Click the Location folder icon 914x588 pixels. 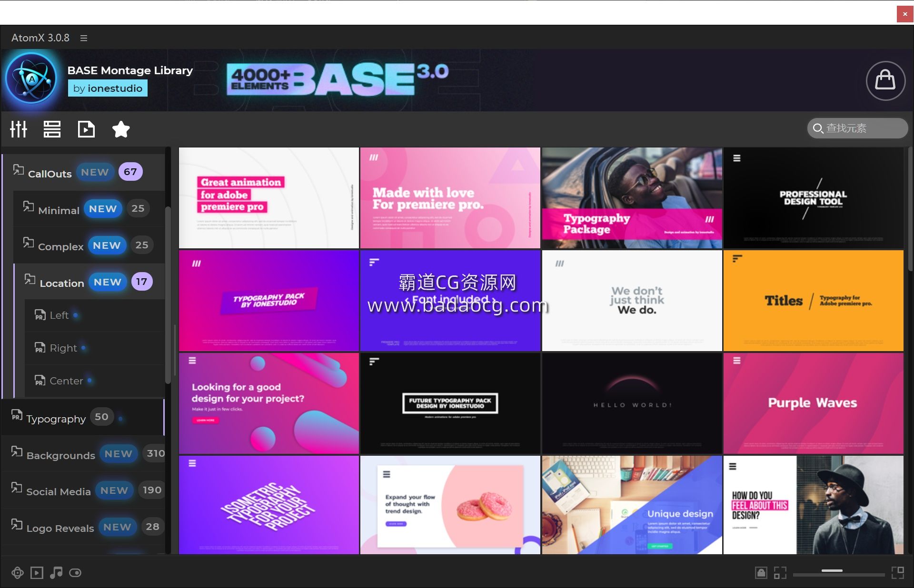(x=30, y=279)
